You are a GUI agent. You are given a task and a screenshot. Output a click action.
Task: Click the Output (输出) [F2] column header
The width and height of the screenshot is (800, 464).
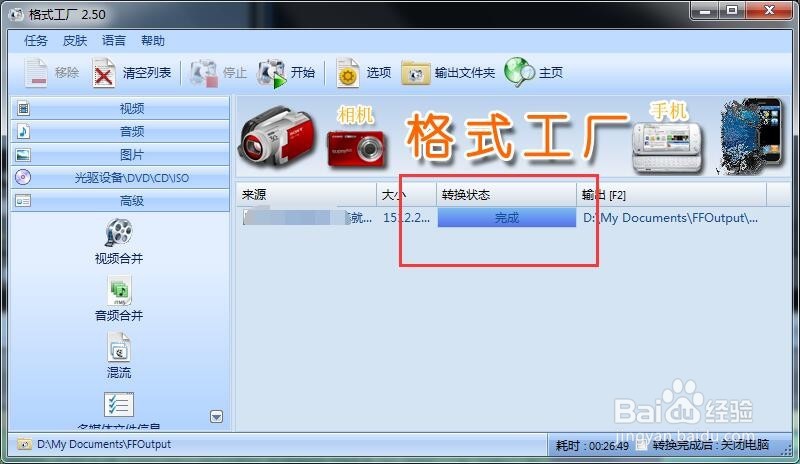tap(671, 194)
